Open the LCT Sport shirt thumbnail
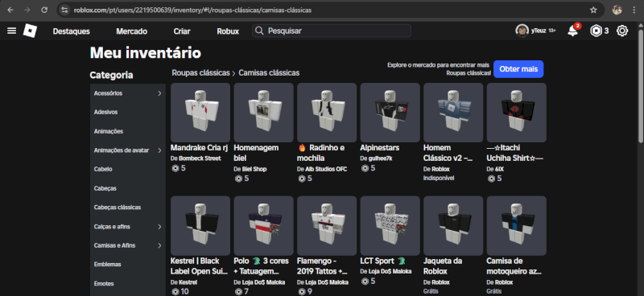644x296 pixels. (390, 226)
